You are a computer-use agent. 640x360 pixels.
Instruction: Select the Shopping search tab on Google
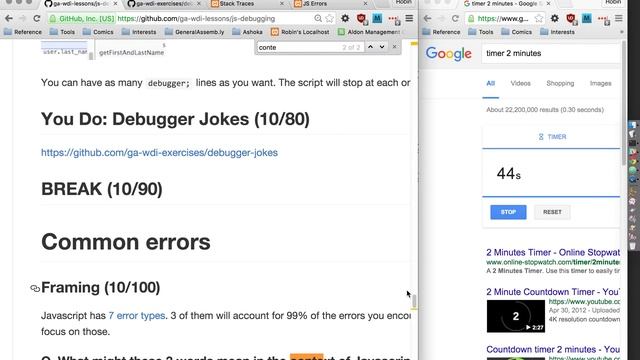tap(560, 83)
